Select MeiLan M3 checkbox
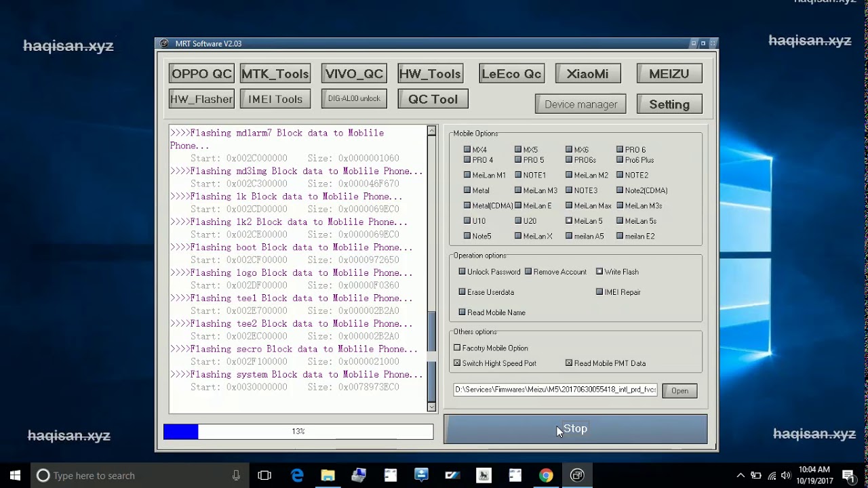The image size is (868, 488). [x=518, y=190]
